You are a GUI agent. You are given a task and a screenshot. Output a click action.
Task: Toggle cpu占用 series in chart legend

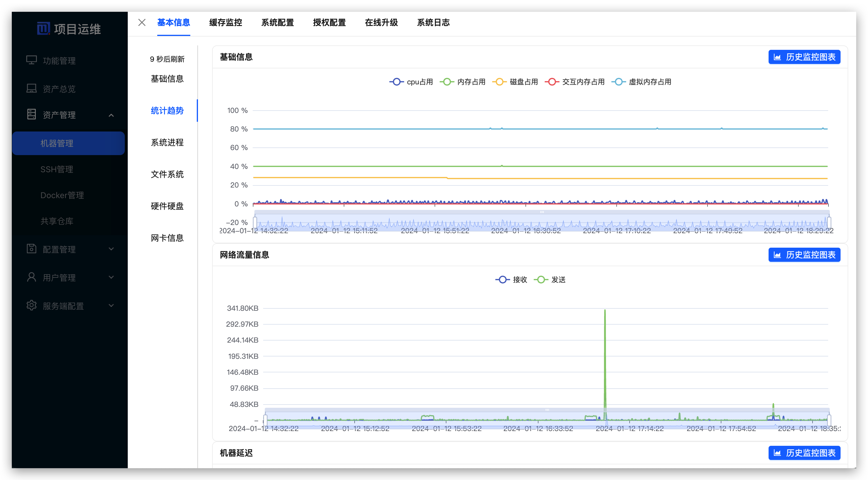click(x=411, y=82)
